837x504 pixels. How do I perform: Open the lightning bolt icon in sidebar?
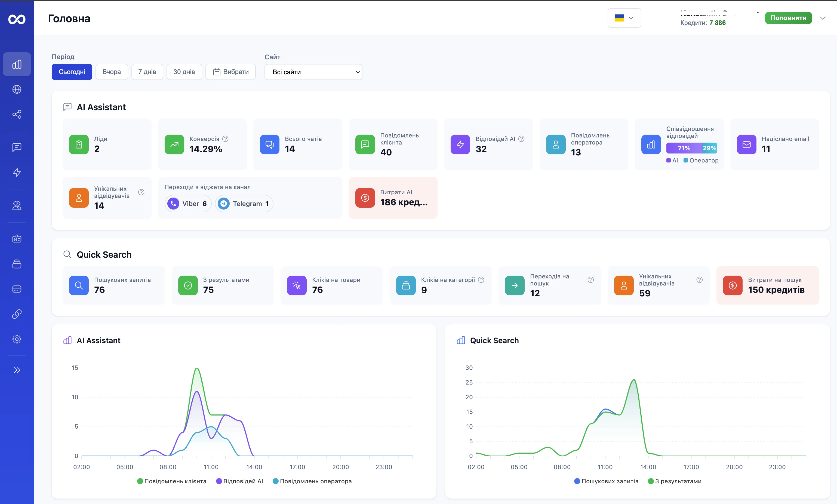click(17, 173)
